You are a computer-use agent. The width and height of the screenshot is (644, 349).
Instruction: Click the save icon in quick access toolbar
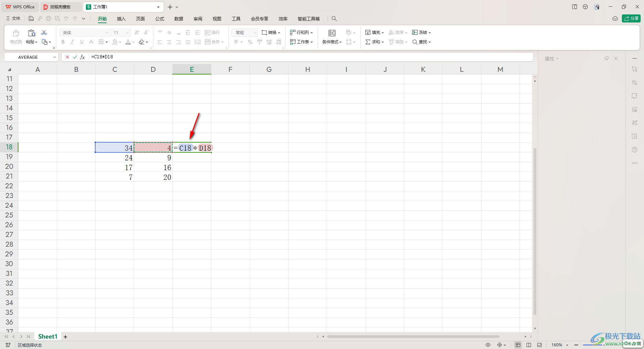coord(31,18)
